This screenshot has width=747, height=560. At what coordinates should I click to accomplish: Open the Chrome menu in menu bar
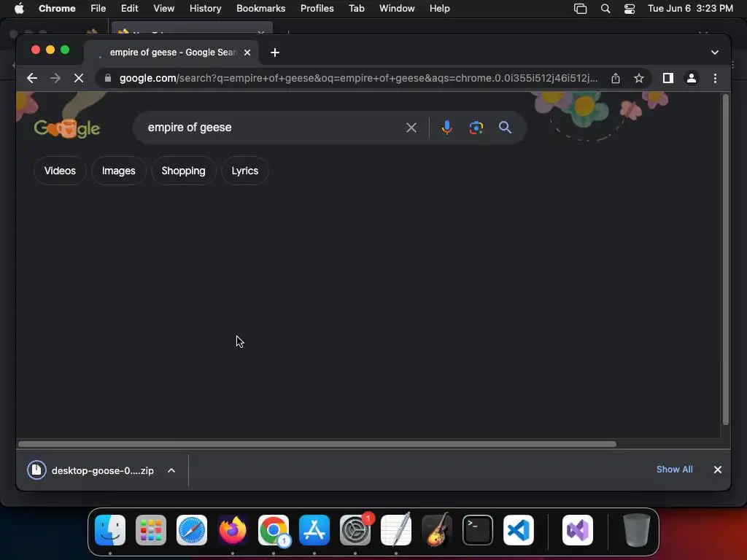point(57,9)
